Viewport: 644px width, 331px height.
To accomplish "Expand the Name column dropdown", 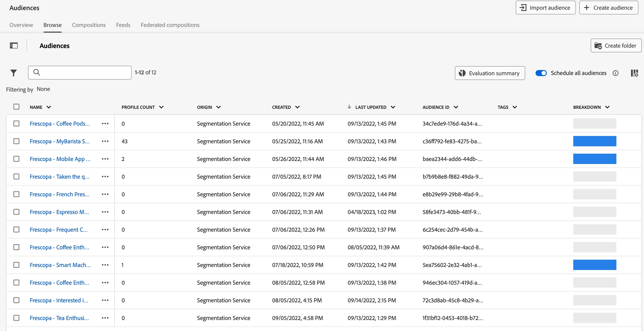I will coord(49,107).
